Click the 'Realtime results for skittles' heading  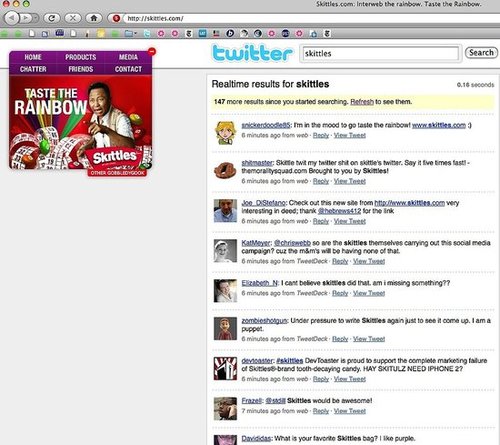coord(270,84)
